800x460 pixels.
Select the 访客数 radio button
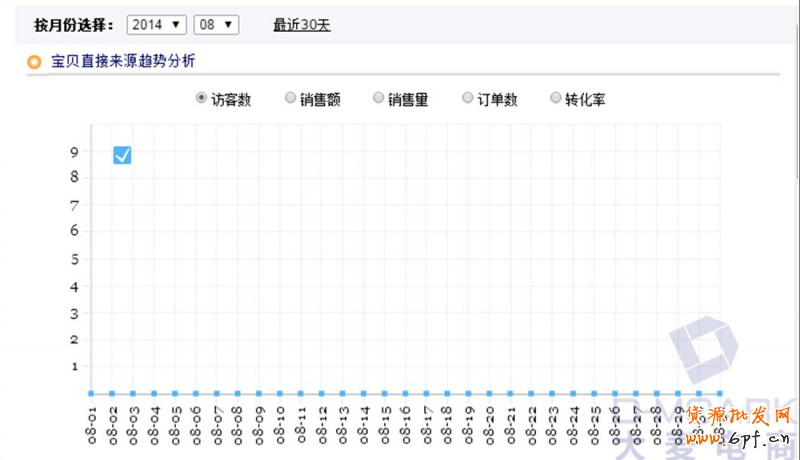(x=202, y=98)
